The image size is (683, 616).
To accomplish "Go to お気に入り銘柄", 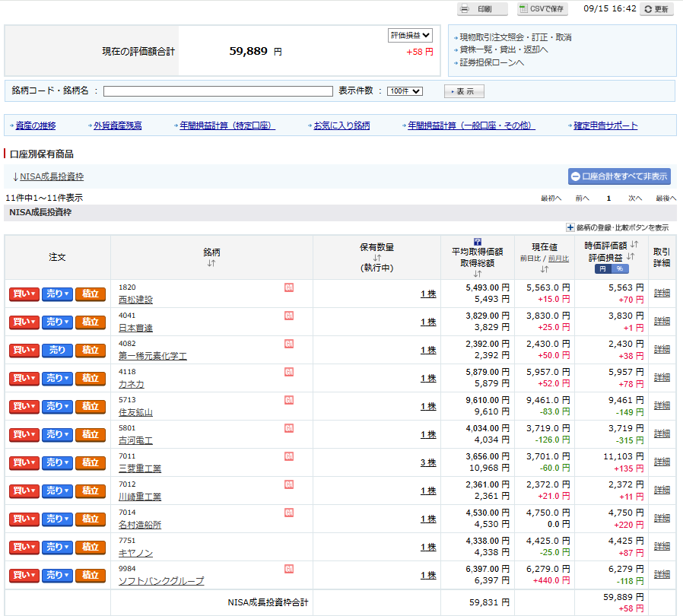I will 342,126.
